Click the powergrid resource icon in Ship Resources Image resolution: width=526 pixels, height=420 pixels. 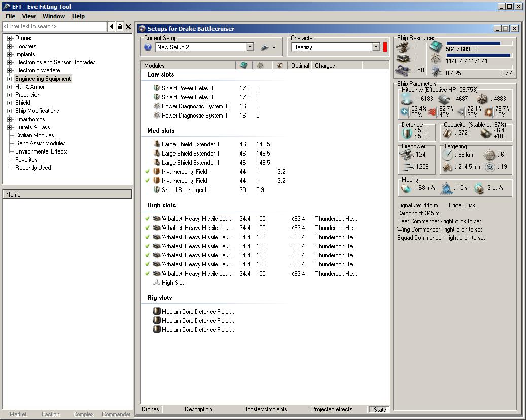(x=436, y=59)
